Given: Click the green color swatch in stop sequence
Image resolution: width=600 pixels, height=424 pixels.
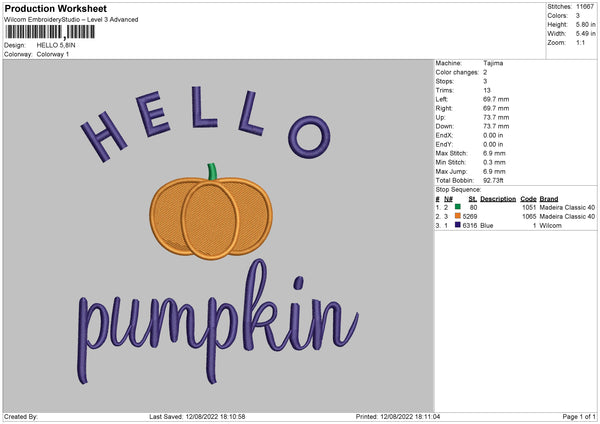Looking at the screenshot, I should tap(457, 207).
